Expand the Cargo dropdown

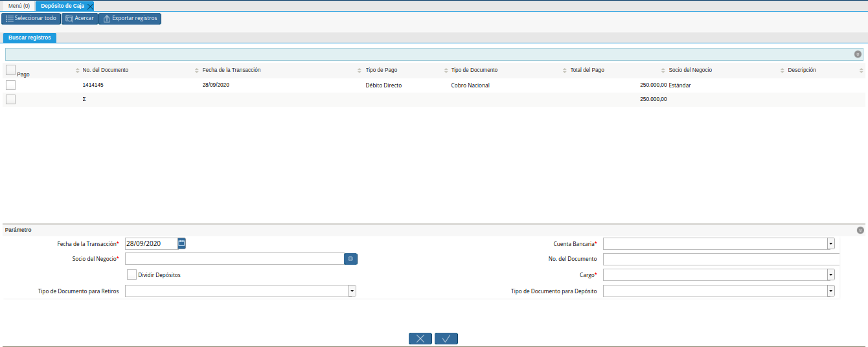[x=830, y=274]
